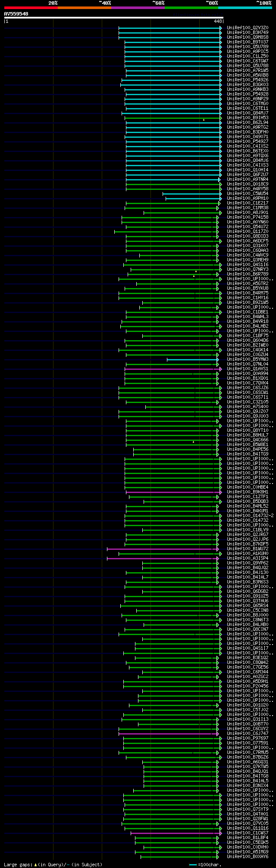276x868 pixels.
Task: Click the label UniRef100_B1WU72
Action: tap(248, 549)
